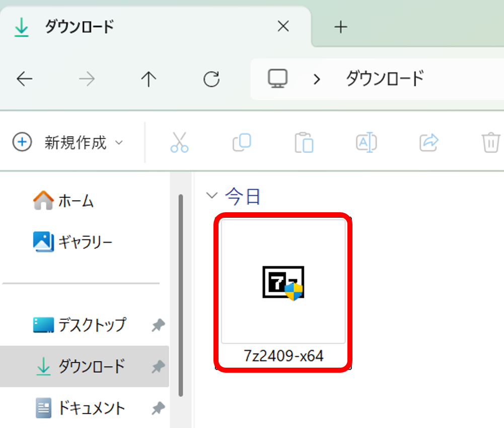Image resolution: width=504 pixels, height=428 pixels.
Task: Click the Copy icon in toolbar
Action: click(x=242, y=142)
